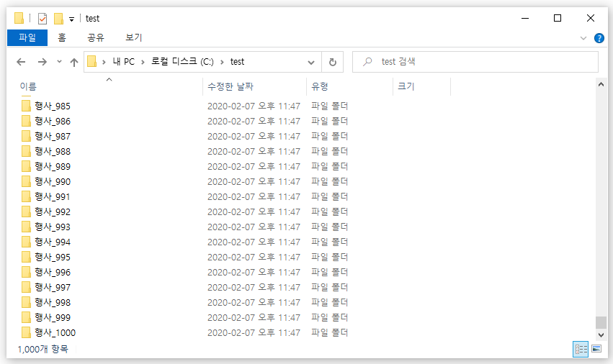
Task: Click the search magnifier icon
Action: [x=367, y=62]
